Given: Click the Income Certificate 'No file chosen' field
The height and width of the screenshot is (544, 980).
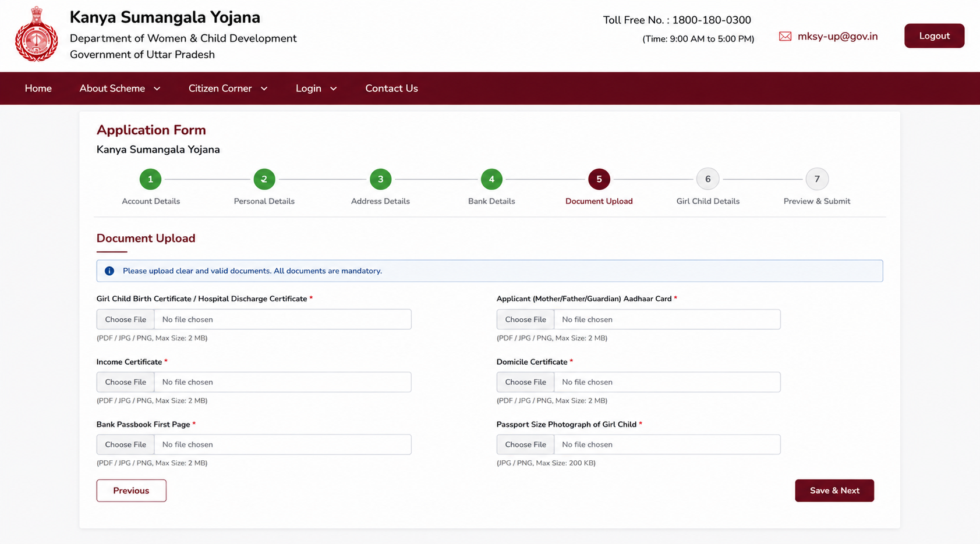Looking at the screenshot, I should tap(283, 382).
